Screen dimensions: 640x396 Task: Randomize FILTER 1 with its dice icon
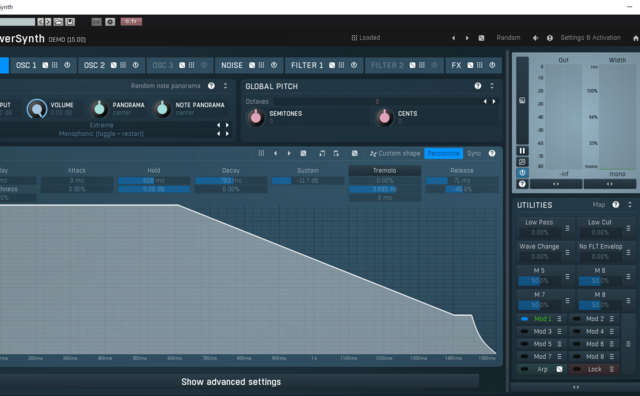coord(332,65)
